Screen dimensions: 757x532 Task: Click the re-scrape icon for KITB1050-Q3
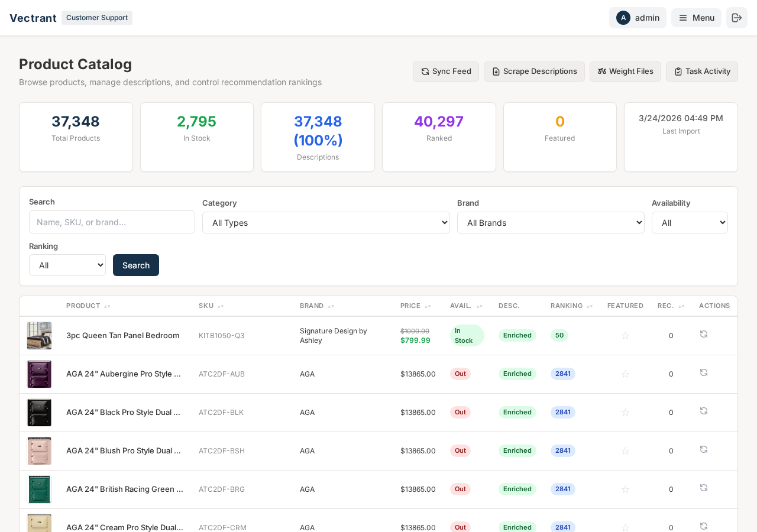tap(704, 334)
